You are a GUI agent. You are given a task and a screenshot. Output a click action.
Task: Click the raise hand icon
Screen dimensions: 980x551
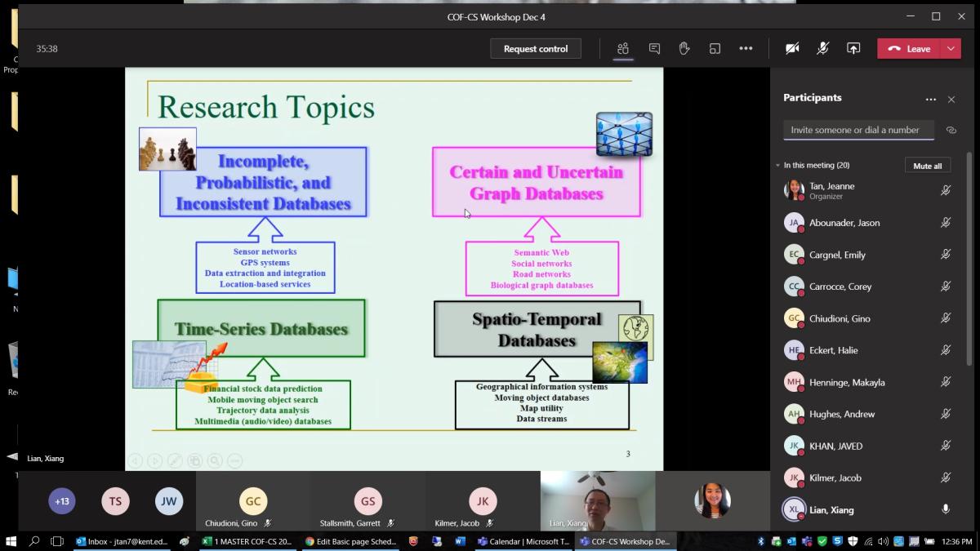coord(684,49)
